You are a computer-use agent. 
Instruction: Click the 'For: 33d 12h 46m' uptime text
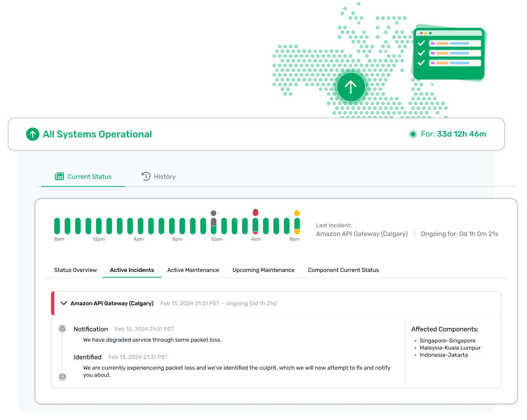point(454,134)
